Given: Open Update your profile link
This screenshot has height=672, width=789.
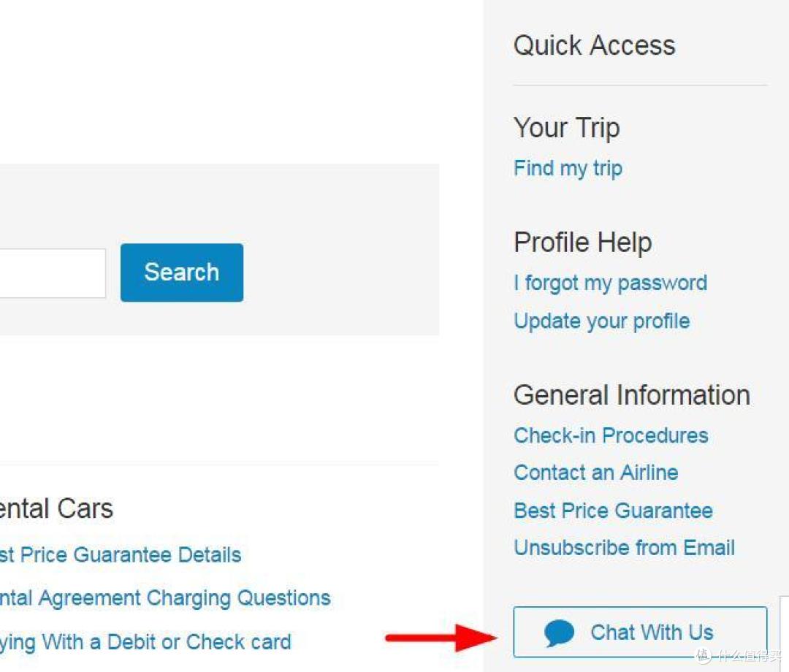Looking at the screenshot, I should pyautogui.click(x=602, y=321).
